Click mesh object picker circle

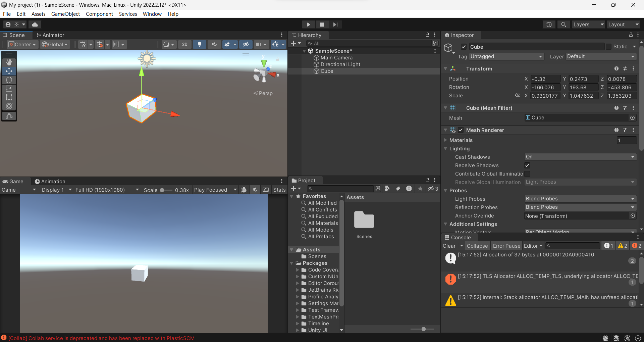coord(632,118)
